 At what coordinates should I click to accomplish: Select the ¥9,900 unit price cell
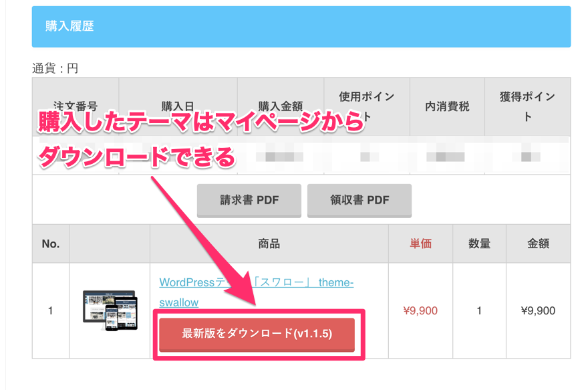pyautogui.click(x=421, y=310)
